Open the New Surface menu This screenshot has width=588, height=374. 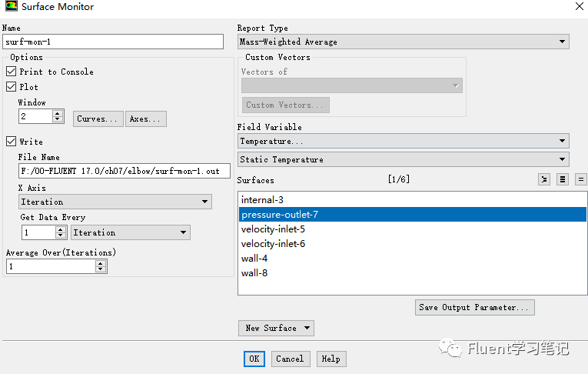pos(276,328)
